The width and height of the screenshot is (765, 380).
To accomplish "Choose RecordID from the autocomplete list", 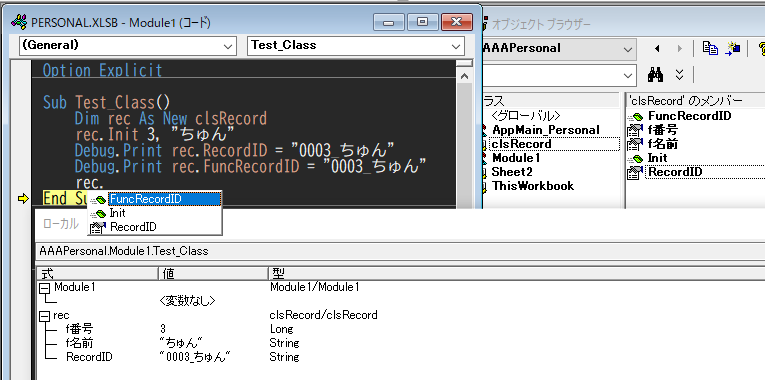I will [x=133, y=227].
